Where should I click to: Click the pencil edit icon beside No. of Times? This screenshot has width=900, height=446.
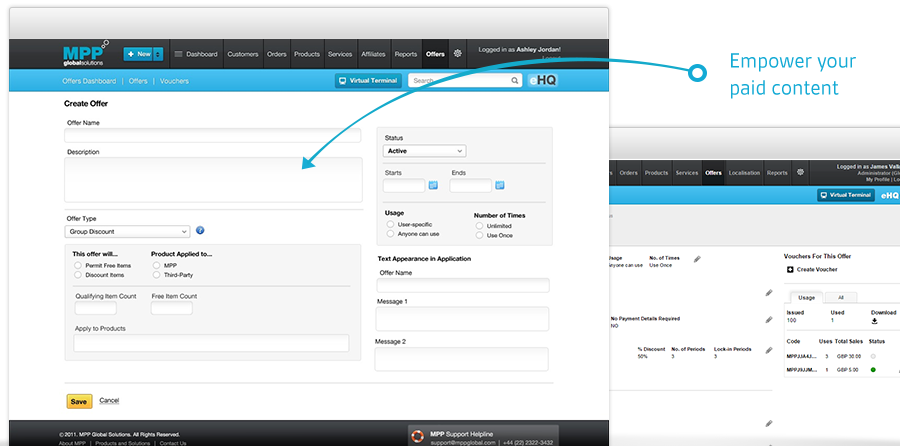point(697,259)
